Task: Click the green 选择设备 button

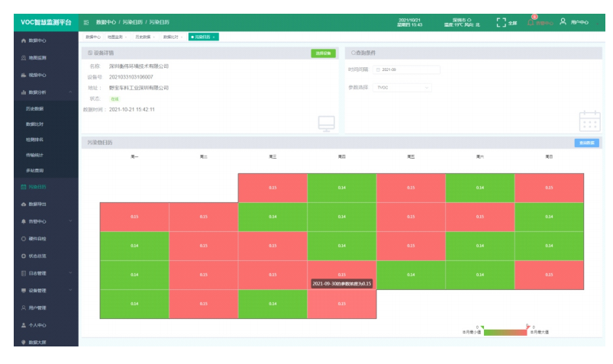Action: [x=324, y=53]
